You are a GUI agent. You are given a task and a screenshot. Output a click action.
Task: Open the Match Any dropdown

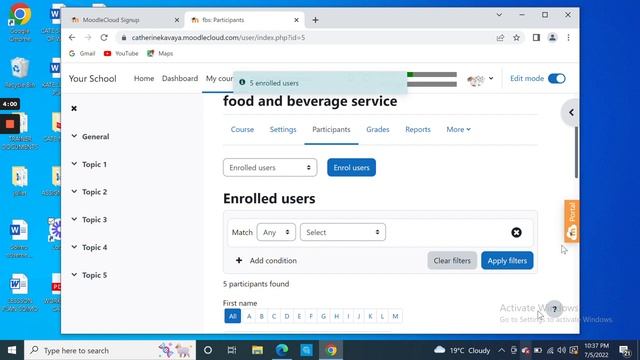(x=276, y=232)
